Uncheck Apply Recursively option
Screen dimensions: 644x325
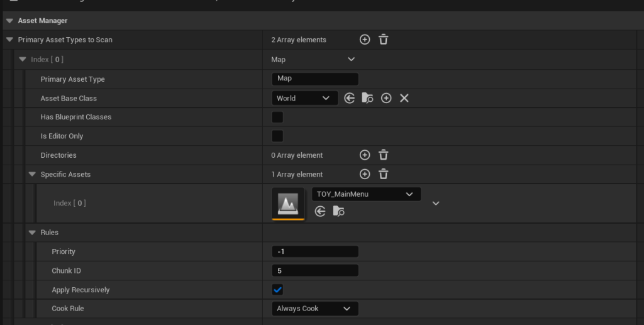277,290
